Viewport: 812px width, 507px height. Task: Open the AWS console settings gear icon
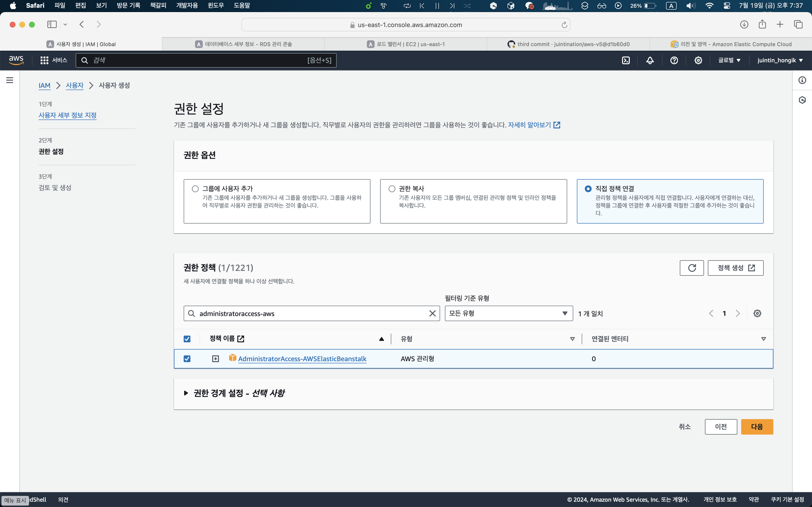click(698, 60)
